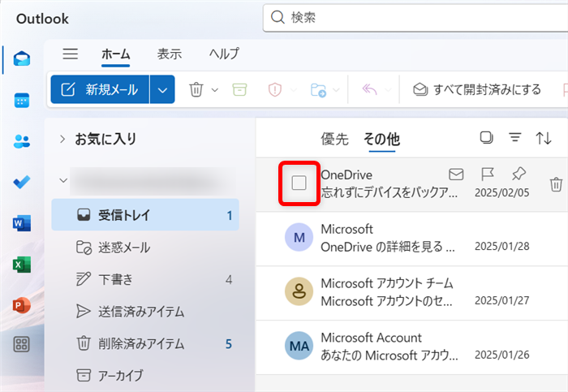This screenshot has height=392, width=568.
Task: Open the 新規メール dropdown arrow
Action: tap(162, 89)
